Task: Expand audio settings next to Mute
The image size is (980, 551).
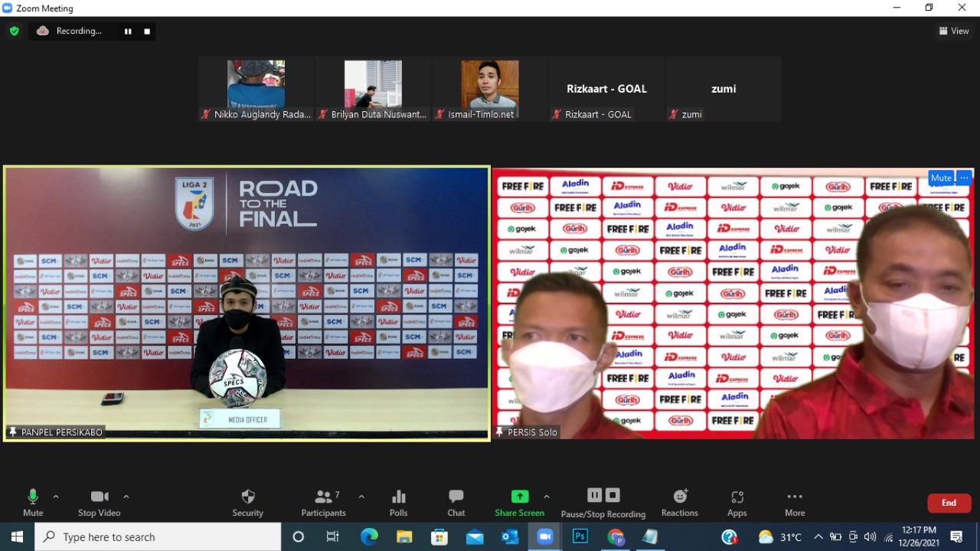Action: pos(55,494)
